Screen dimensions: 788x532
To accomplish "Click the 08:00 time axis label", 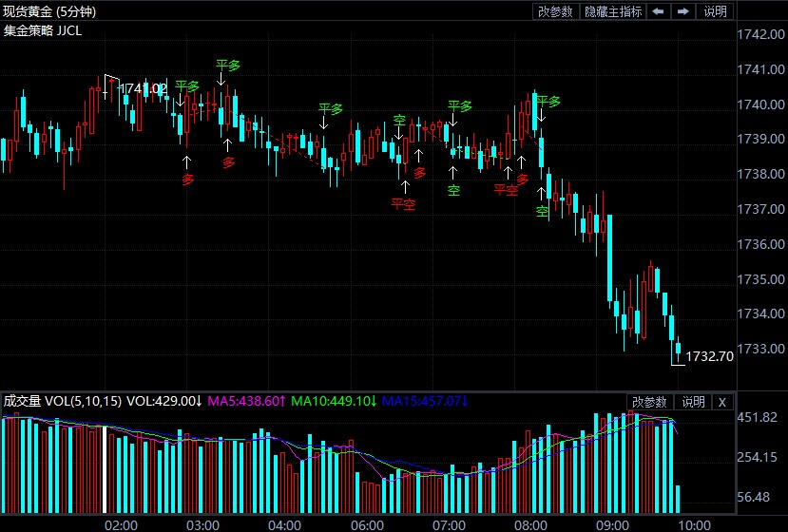I will pos(530,525).
